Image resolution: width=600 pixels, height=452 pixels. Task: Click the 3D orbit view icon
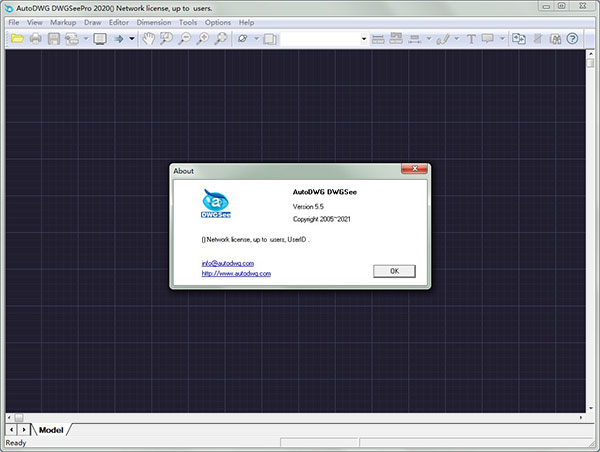point(243,39)
